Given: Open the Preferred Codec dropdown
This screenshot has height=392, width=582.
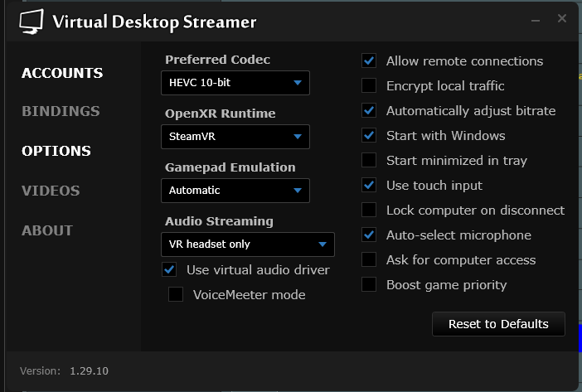Looking at the screenshot, I should coord(235,83).
